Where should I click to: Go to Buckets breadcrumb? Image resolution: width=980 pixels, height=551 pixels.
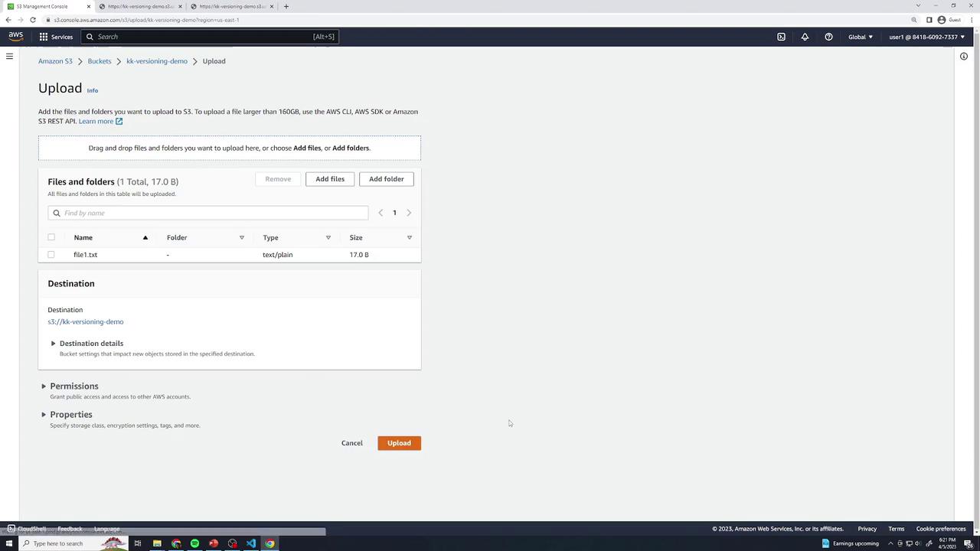click(100, 61)
